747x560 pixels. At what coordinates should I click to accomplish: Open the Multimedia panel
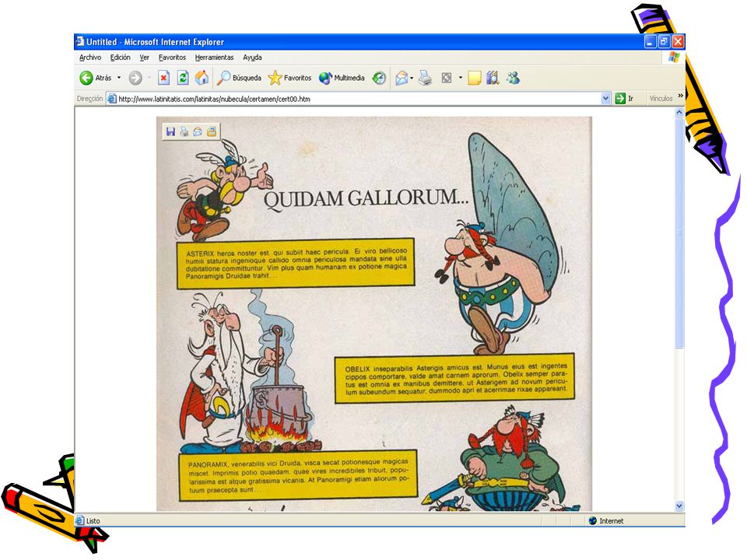point(342,78)
